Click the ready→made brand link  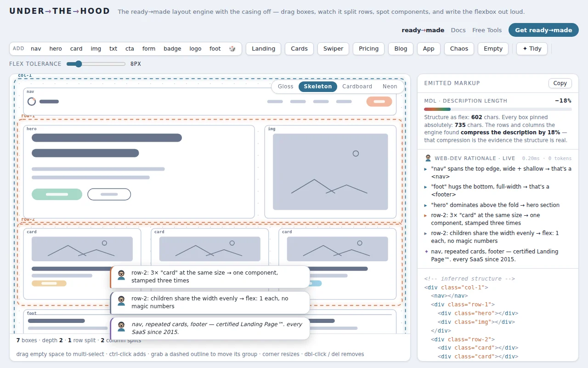tap(423, 30)
